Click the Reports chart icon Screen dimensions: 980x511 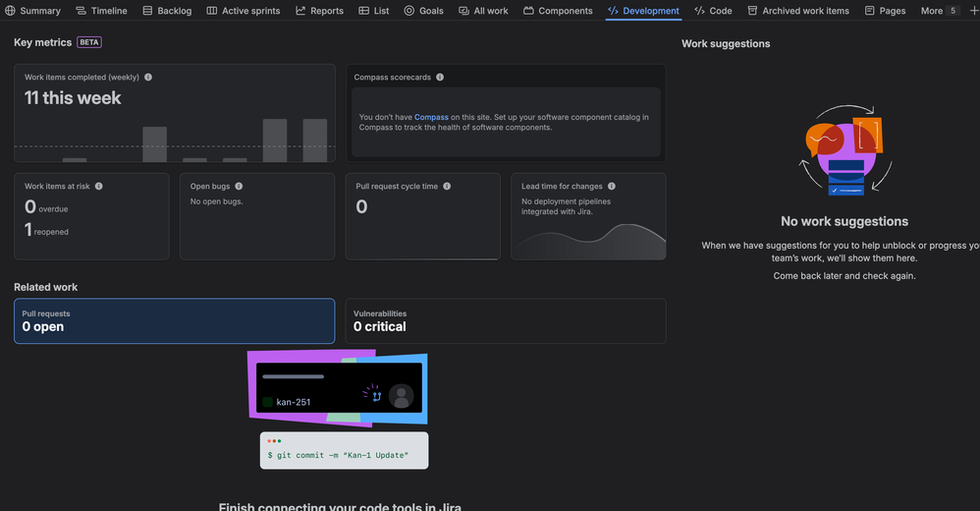click(x=300, y=11)
